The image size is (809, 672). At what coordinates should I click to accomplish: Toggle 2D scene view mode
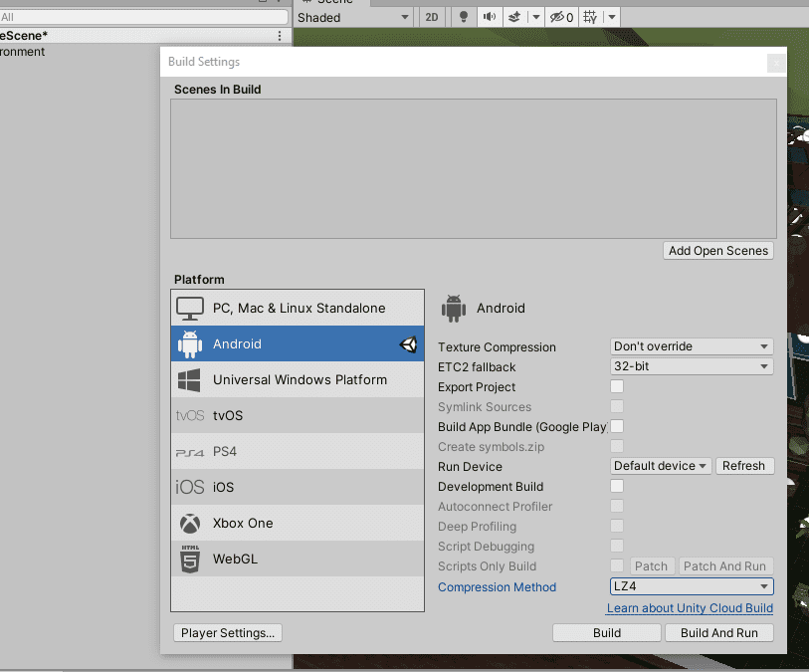(x=432, y=17)
